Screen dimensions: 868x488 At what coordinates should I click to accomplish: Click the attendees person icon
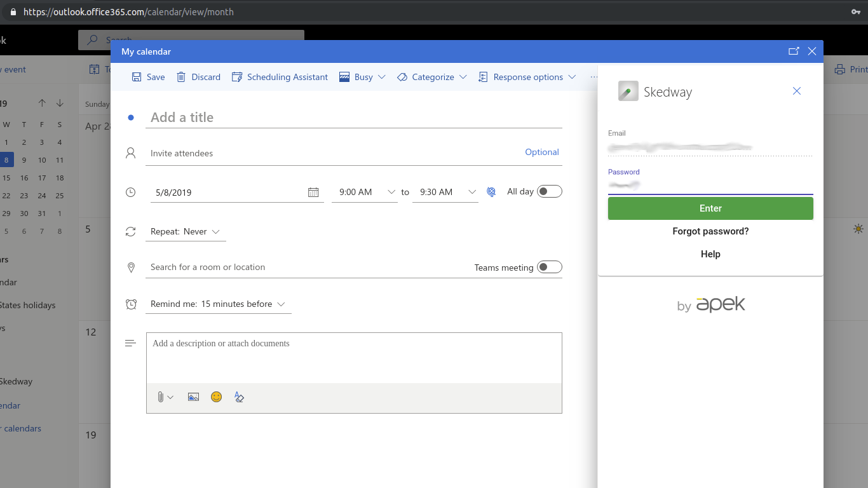[x=131, y=153]
